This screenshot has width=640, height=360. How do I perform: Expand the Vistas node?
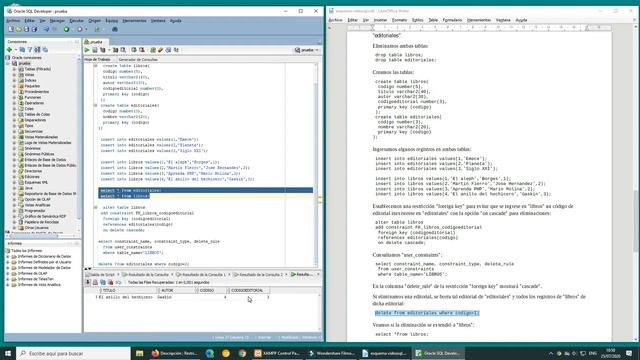tap(15, 75)
